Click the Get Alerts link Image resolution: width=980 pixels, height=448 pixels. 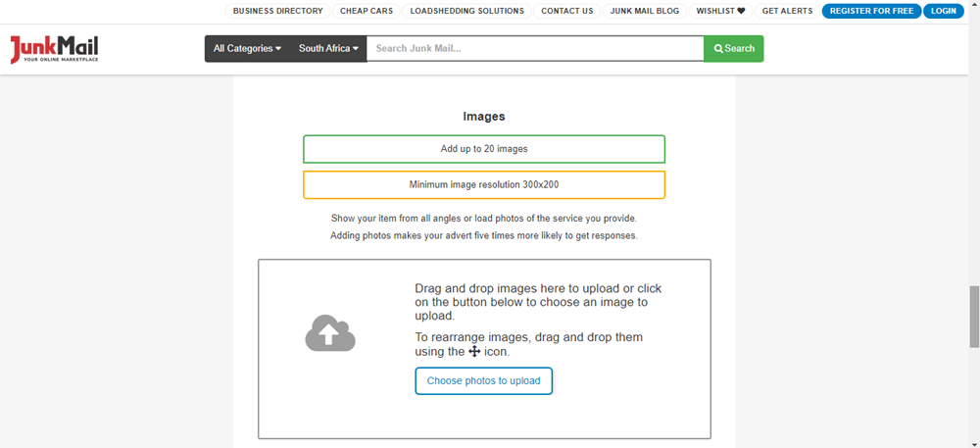pos(786,12)
